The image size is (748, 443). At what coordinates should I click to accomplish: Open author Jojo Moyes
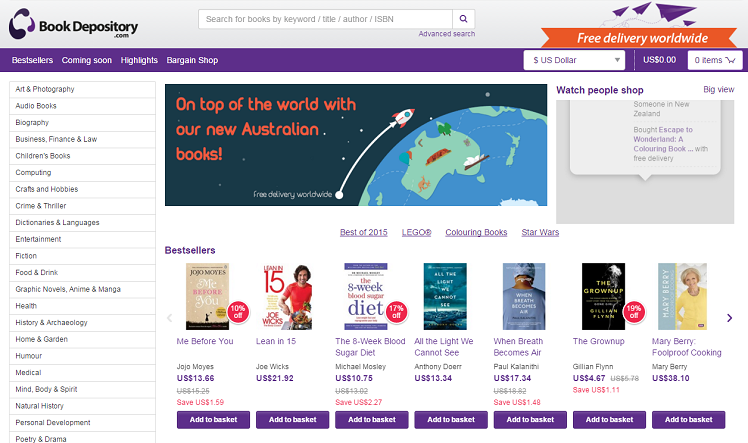coord(195,366)
